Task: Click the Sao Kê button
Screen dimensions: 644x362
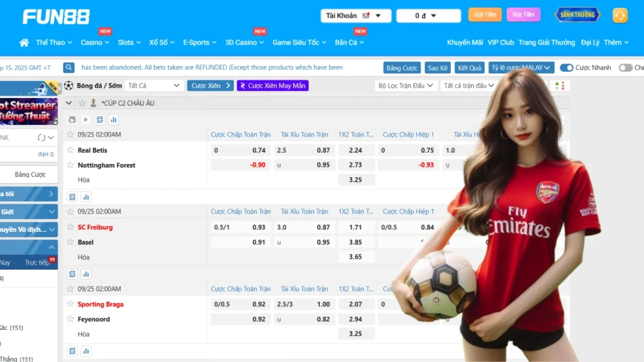Action: pyautogui.click(x=438, y=68)
